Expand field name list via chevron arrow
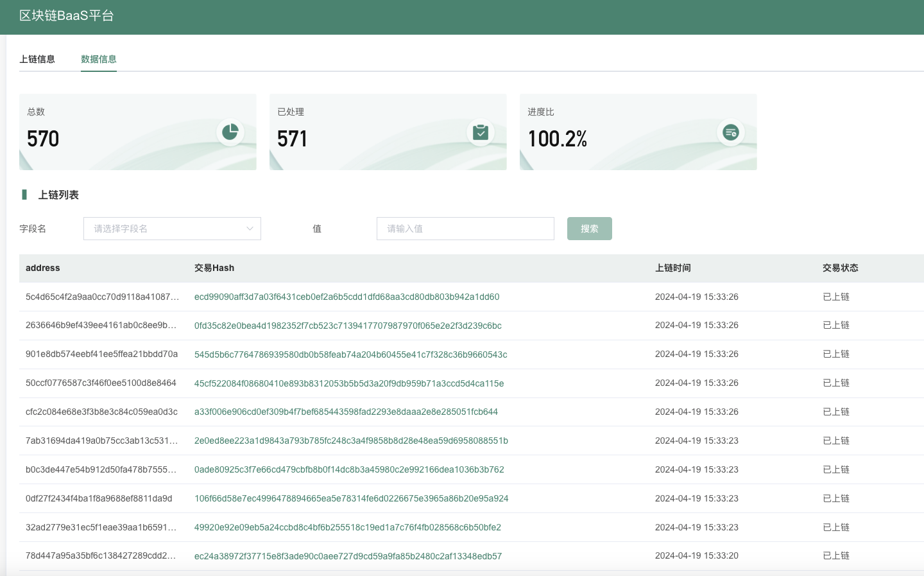 250,229
